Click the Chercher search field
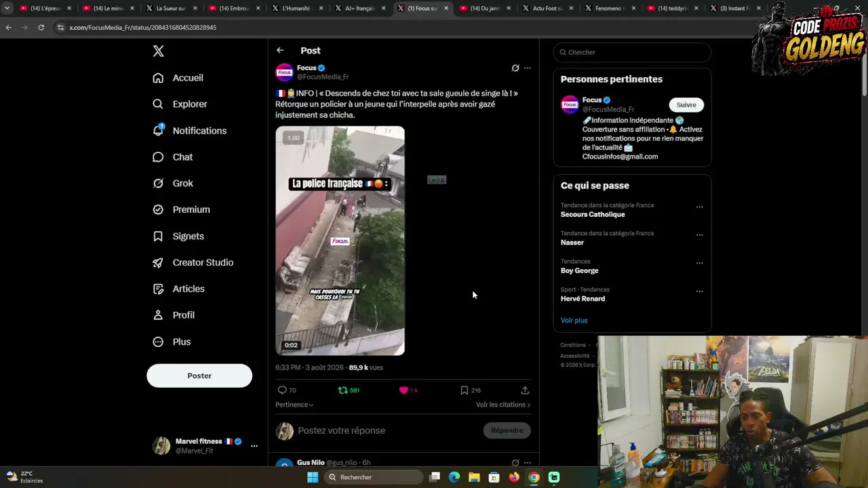The height and width of the screenshot is (488, 868). click(x=632, y=52)
